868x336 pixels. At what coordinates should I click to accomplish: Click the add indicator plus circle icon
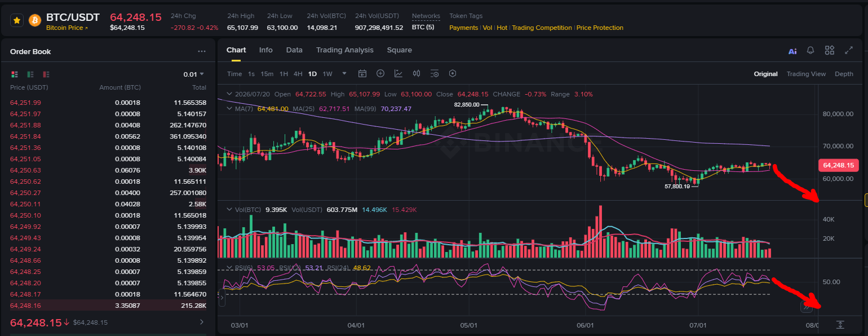click(380, 73)
